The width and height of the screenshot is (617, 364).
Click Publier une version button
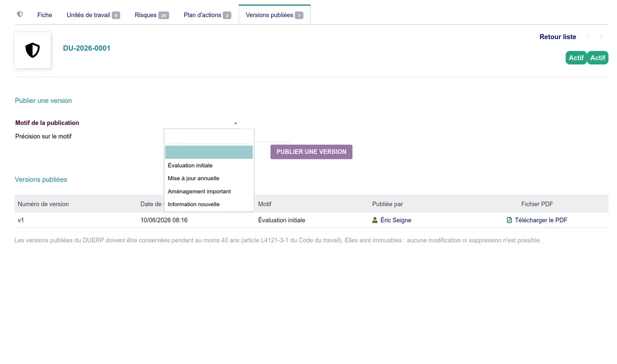click(311, 152)
